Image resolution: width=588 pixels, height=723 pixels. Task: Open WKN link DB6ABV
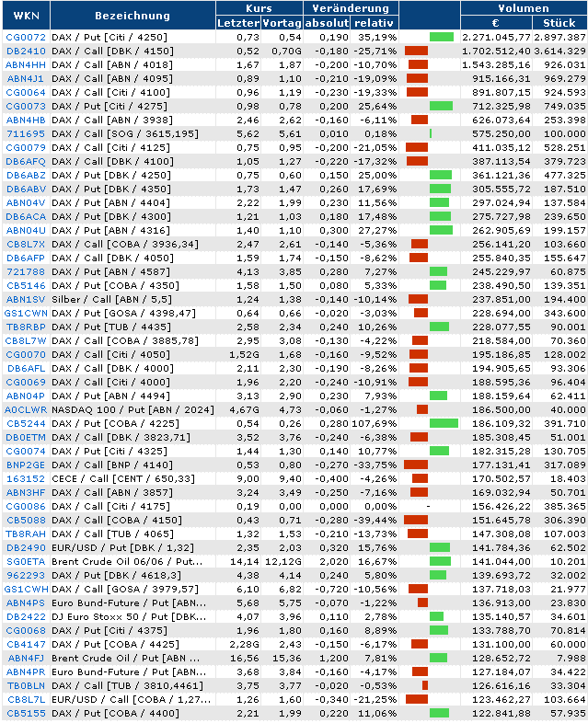pos(26,189)
